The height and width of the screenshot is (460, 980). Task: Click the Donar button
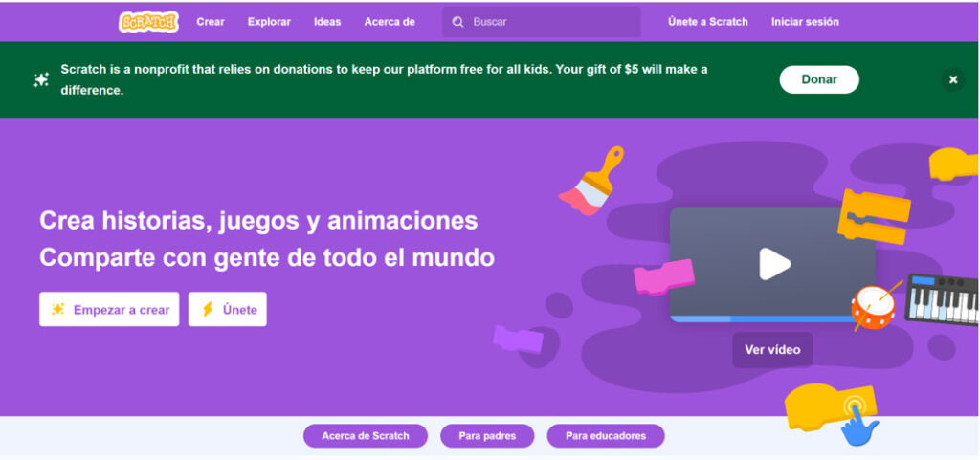point(819,79)
